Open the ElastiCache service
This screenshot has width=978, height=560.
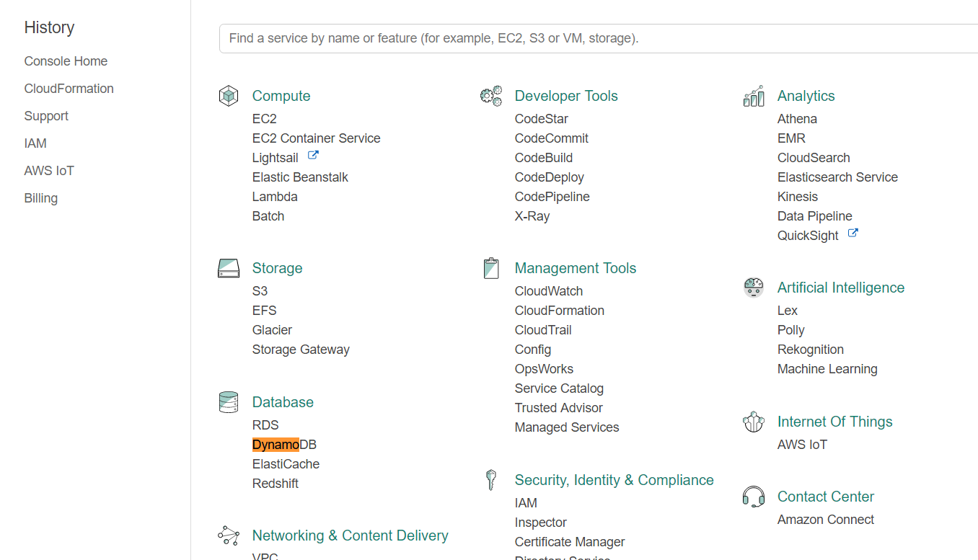pos(286,464)
